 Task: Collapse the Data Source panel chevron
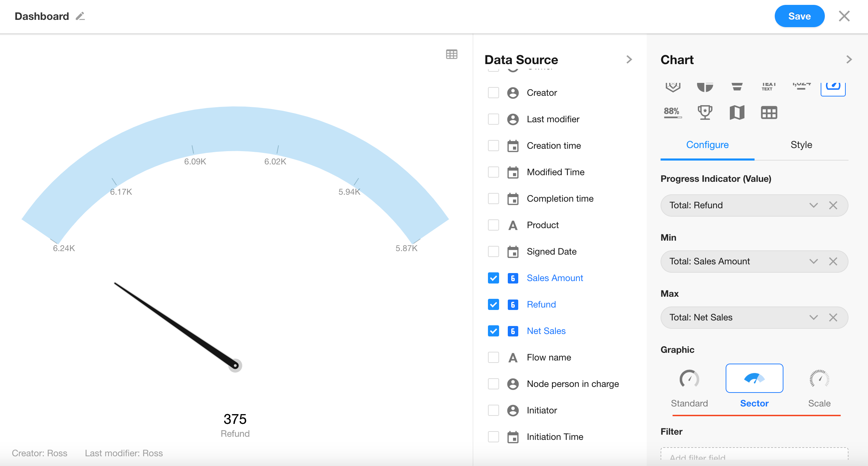click(x=629, y=60)
